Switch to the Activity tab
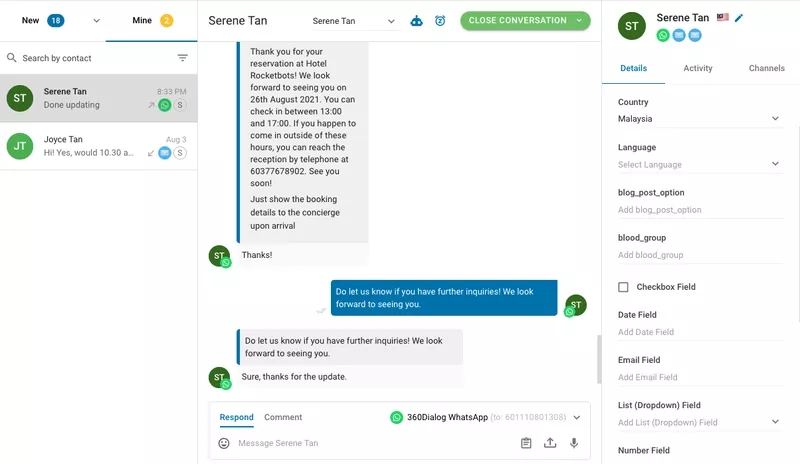Viewport: 800px width, 464px height. pyautogui.click(x=698, y=68)
